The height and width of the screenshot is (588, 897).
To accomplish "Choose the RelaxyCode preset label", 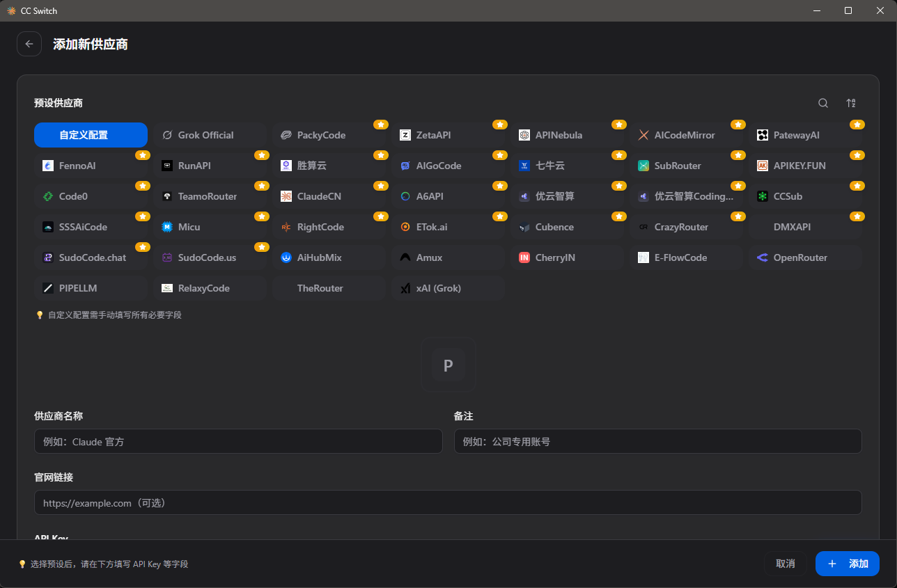I will click(204, 288).
